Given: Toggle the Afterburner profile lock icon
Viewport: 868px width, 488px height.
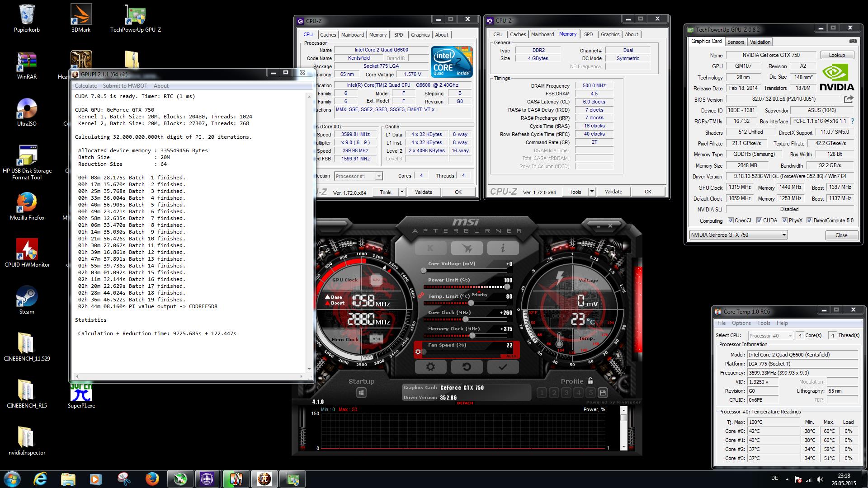Looking at the screenshot, I should click(x=590, y=381).
